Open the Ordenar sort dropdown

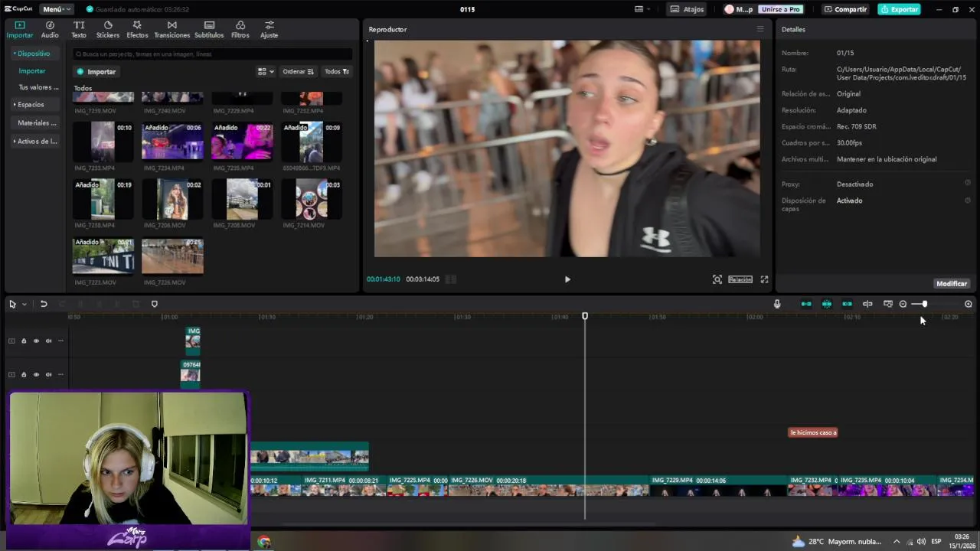[x=298, y=71]
